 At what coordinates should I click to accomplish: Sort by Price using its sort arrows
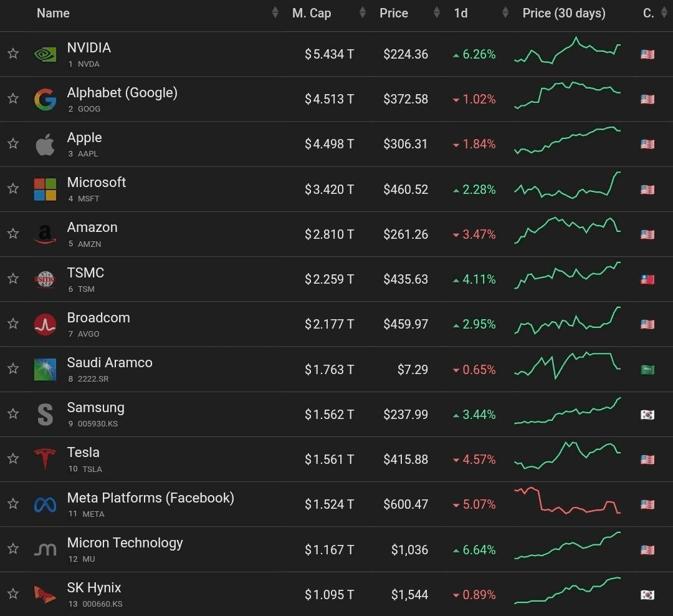[437, 13]
